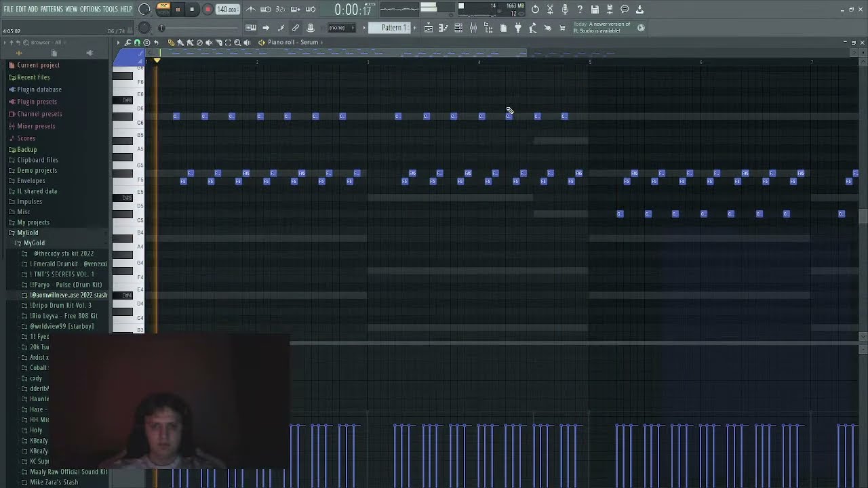Select the Mute tool in piano roll toolbar
Image resolution: width=868 pixels, height=488 pixels.
[209, 42]
